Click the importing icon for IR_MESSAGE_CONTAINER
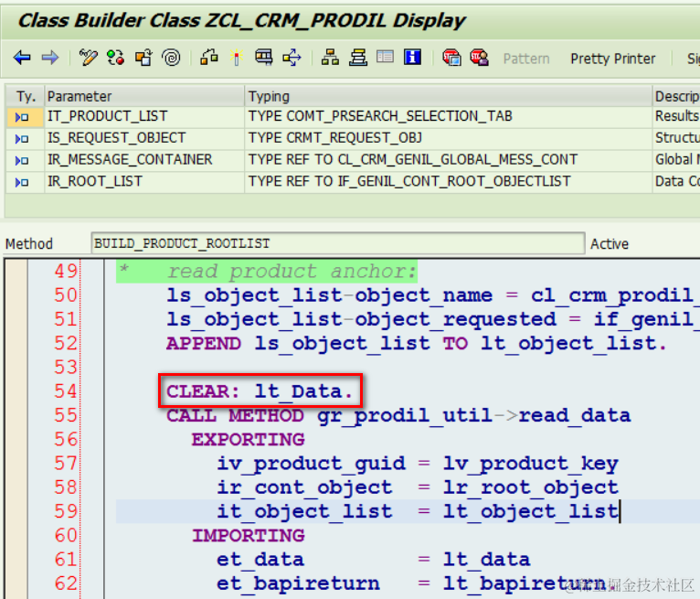 tap(22, 160)
